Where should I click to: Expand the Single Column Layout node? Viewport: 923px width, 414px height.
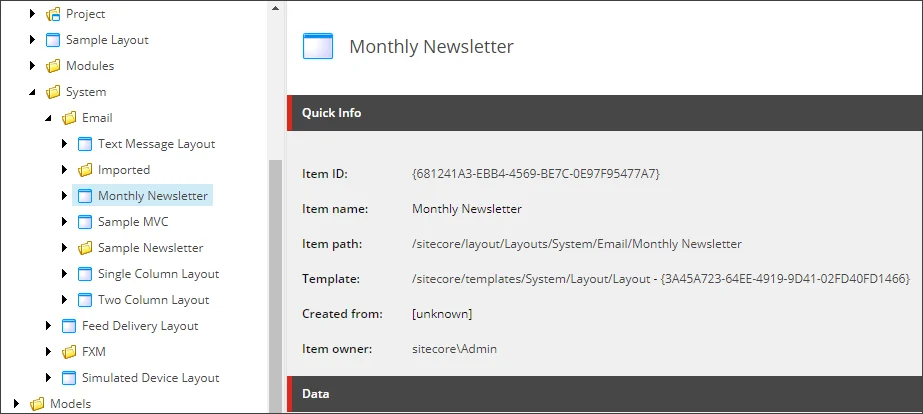pyautogui.click(x=65, y=274)
